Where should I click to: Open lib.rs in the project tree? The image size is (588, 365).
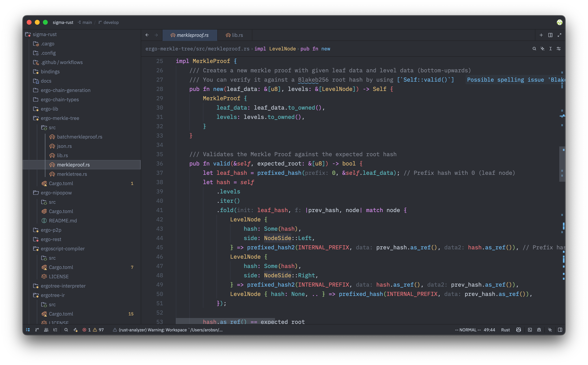tap(82, 155)
